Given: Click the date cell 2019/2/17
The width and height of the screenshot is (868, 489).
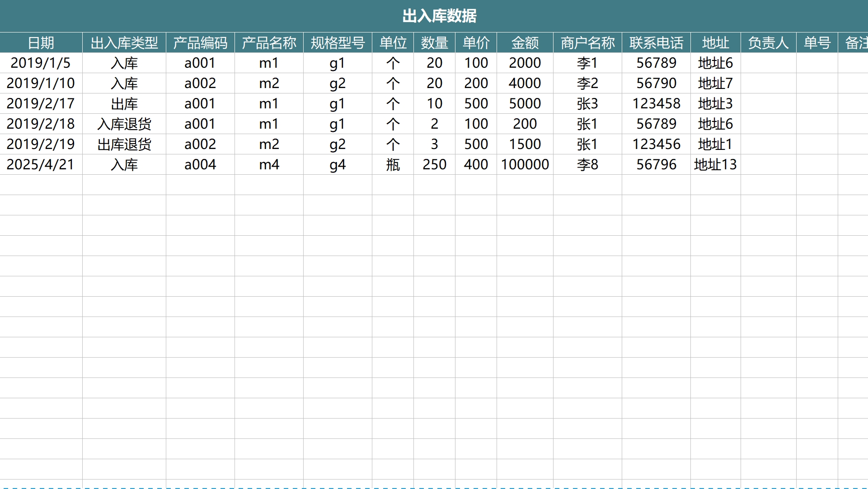Looking at the screenshot, I should (41, 103).
